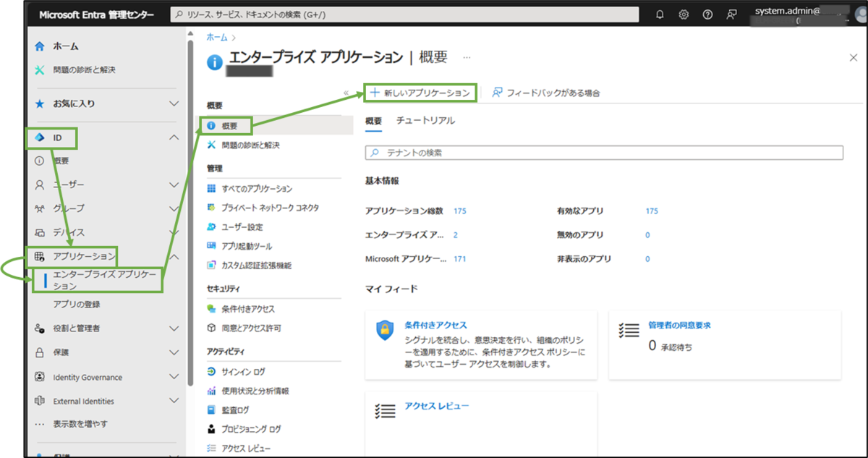This screenshot has width=868, height=458.
Task: Click the お気に入り star icon
Action: pyautogui.click(x=40, y=103)
